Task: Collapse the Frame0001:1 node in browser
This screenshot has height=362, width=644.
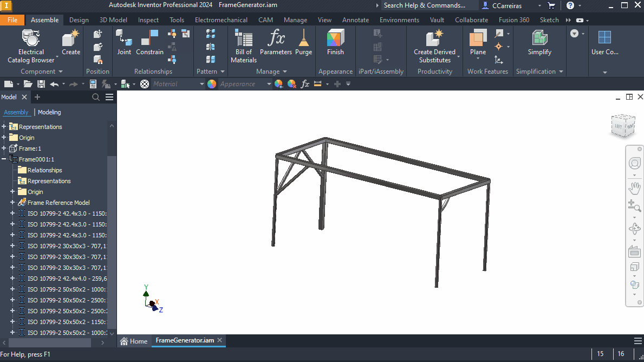Action: click(x=4, y=159)
